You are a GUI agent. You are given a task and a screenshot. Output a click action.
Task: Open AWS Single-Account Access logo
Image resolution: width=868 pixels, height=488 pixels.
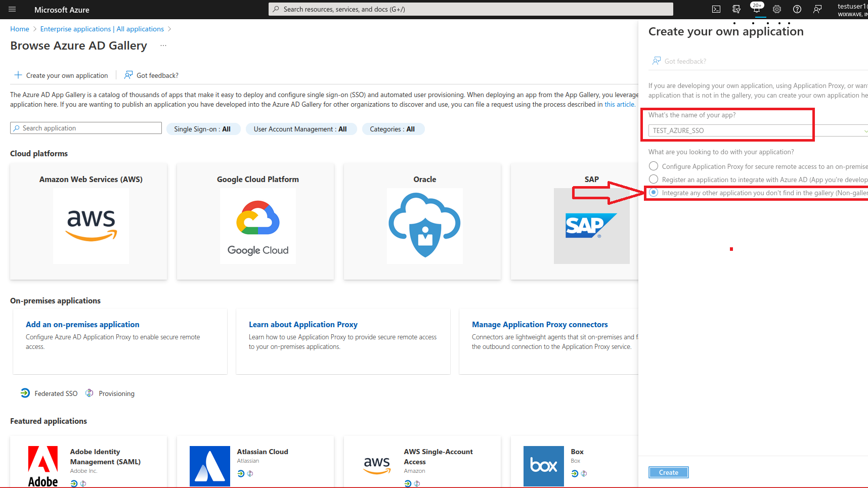pyautogui.click(x=377, y=466)
